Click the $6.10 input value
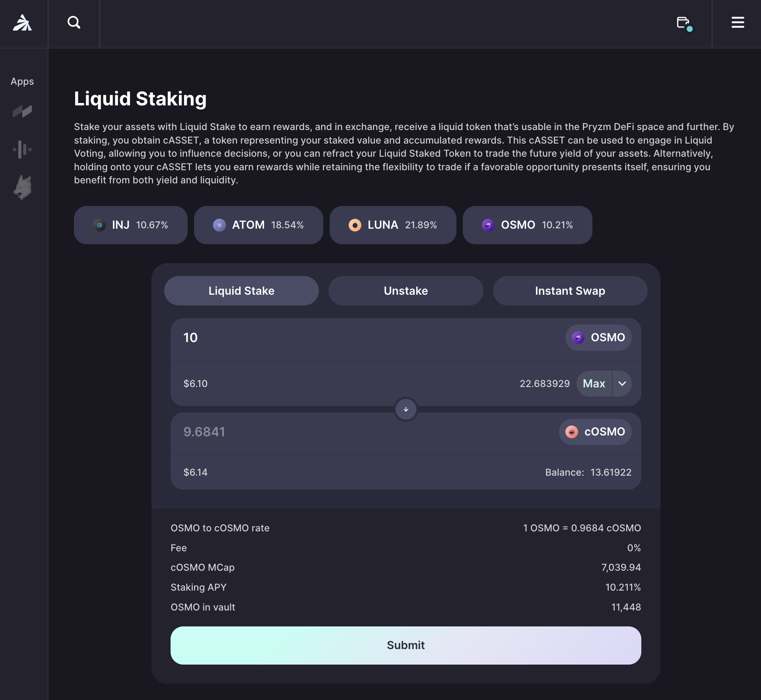This screenshot has height=700, width=761. (x=196, y=384)
